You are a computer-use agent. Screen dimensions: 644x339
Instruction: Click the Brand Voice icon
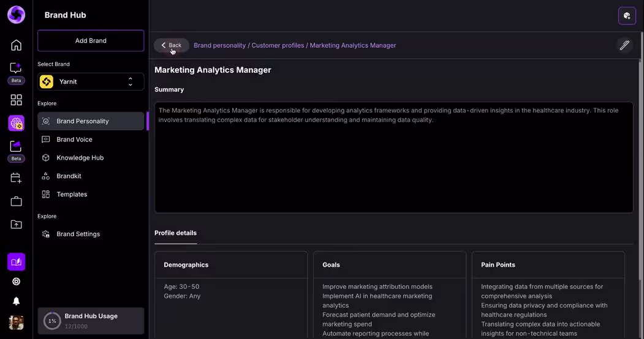pos(45,140)
